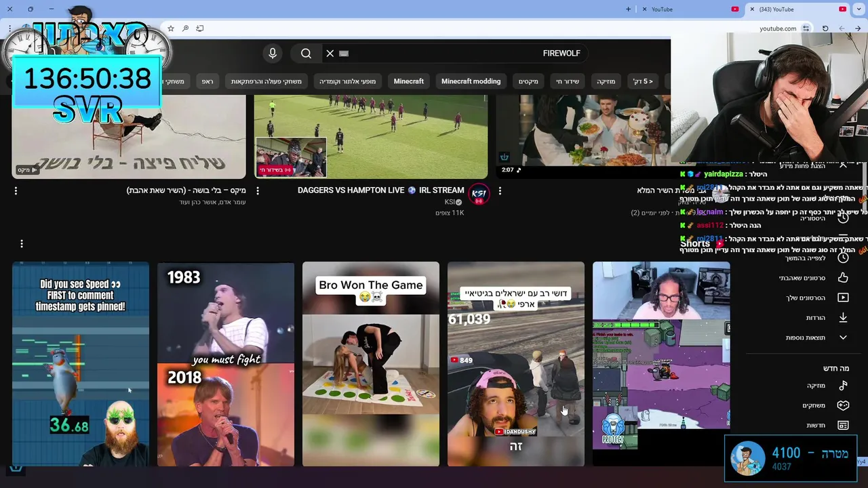
Task: Open a new browser tab with plus
Action: click(628, 9)
